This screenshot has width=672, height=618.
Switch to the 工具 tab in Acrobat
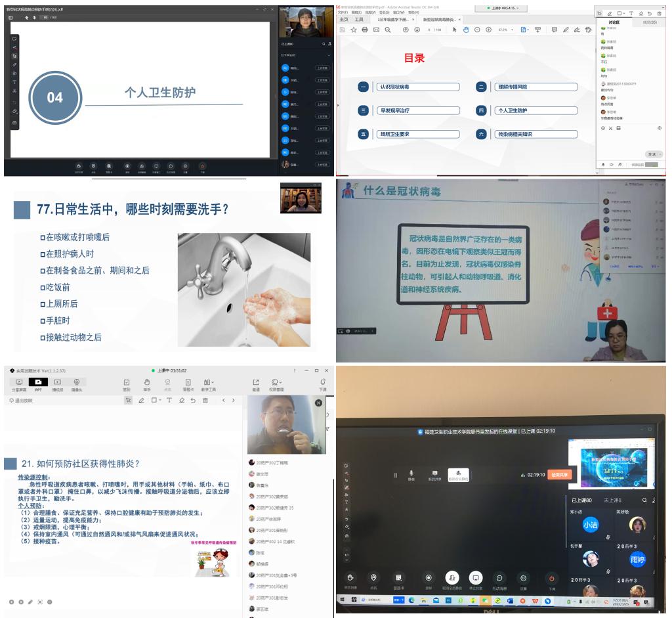tap(359, 20)
